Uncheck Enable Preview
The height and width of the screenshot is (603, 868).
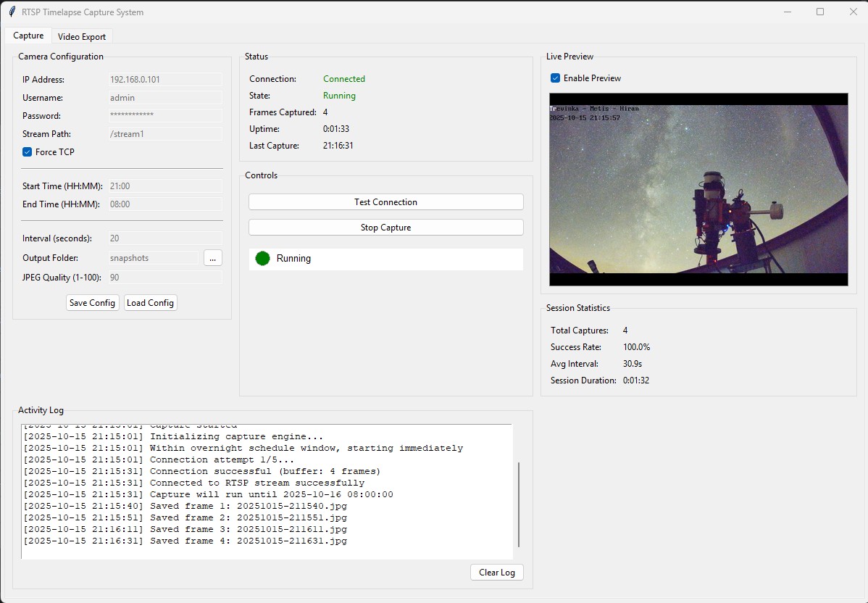(x=555, y=78)
